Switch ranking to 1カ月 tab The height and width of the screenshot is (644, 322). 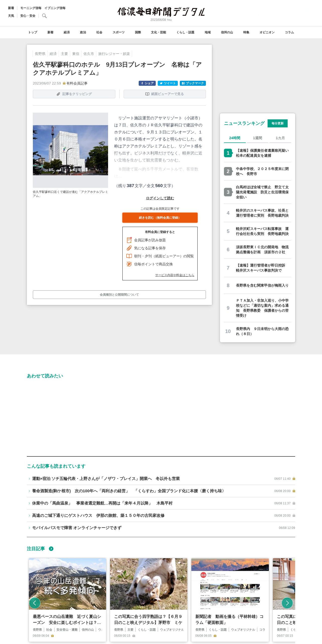click(x=280, y=138)
